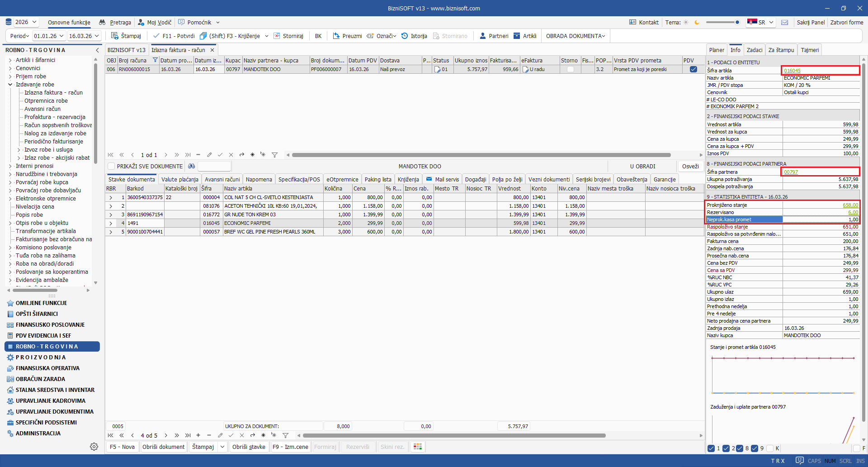Click the colored grid icon in bottom bar
The height and width of the screenshot is (467, 868).
coord(418,447)
